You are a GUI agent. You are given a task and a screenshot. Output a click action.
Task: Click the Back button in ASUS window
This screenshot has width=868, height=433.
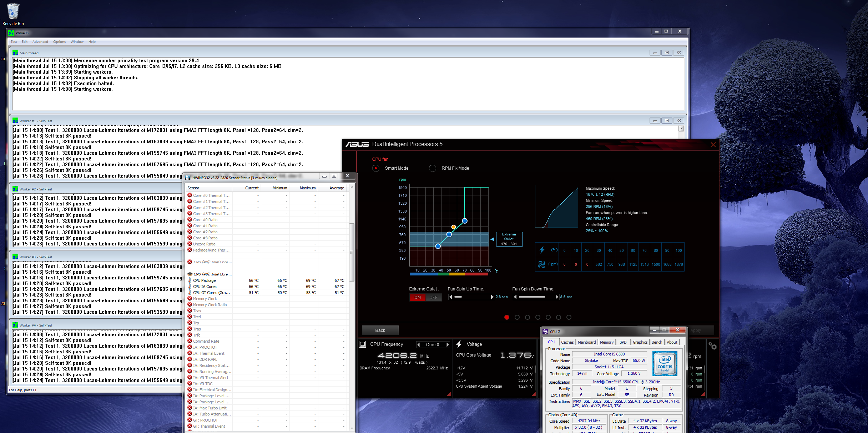(380, 330)
